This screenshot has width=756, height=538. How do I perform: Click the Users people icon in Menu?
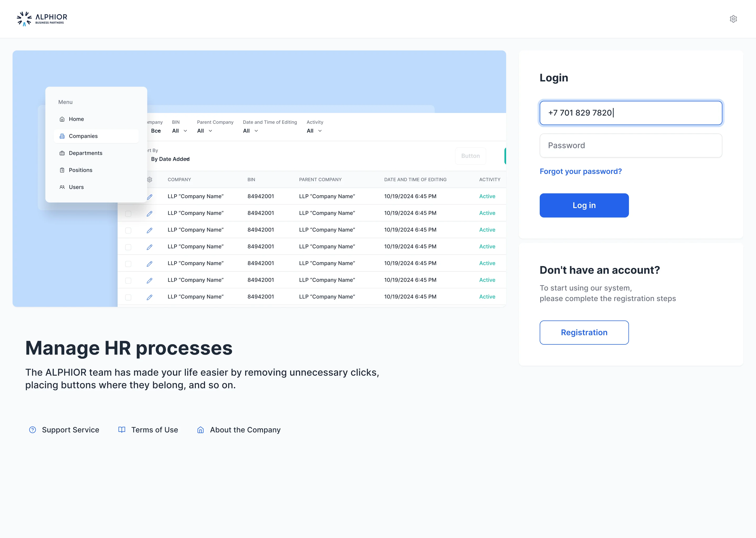[x=62, y=187]
